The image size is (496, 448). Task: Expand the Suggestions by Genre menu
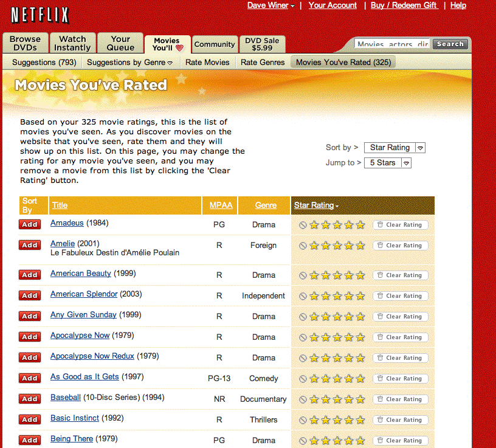coord(129,62)
